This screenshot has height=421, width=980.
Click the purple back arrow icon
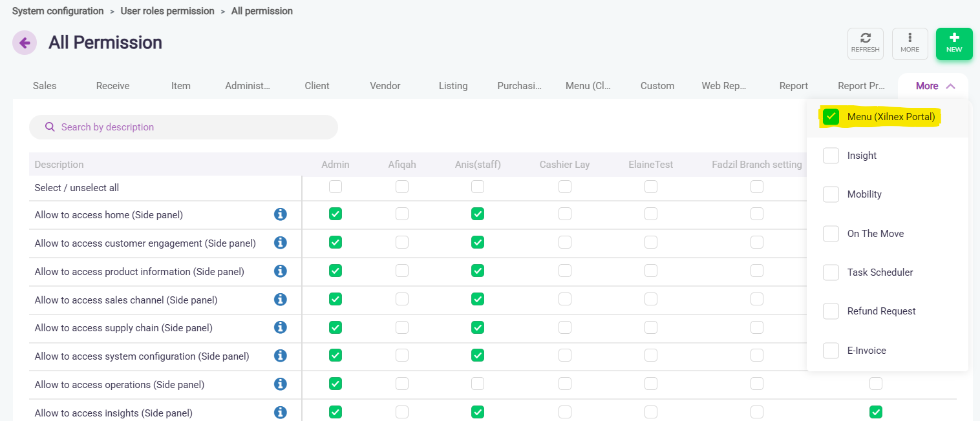[x=25, y=43]
